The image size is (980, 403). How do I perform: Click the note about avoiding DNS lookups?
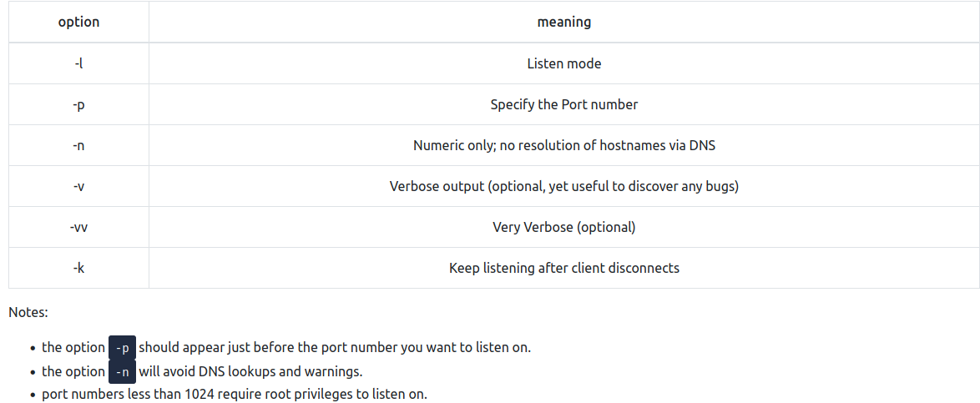coord(250,371)
